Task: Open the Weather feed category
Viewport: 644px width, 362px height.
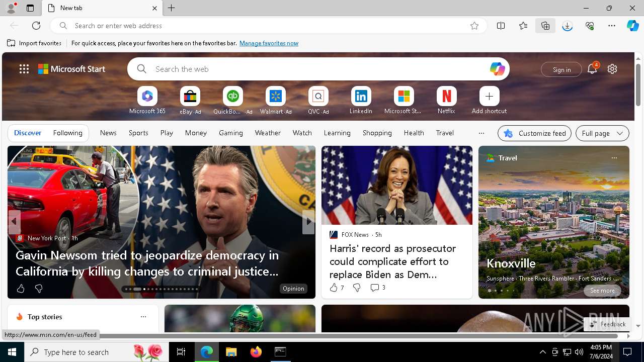Action: tap(268, 133)
